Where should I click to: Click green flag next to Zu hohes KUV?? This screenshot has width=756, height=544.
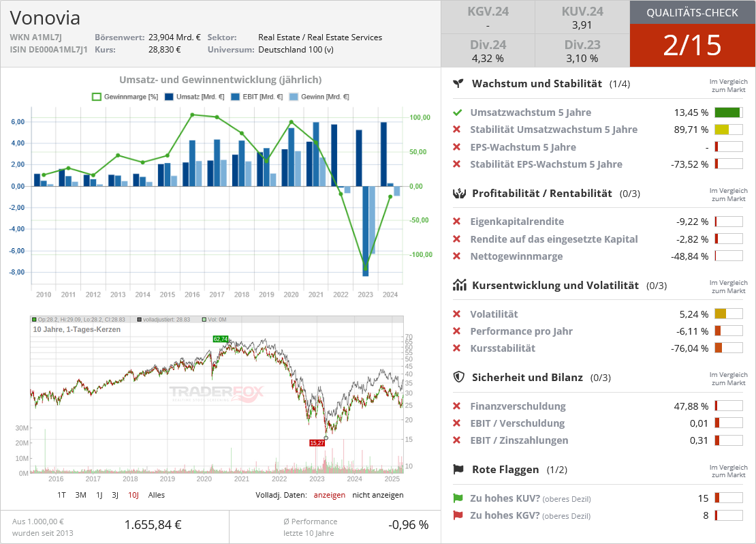[458, 498]
